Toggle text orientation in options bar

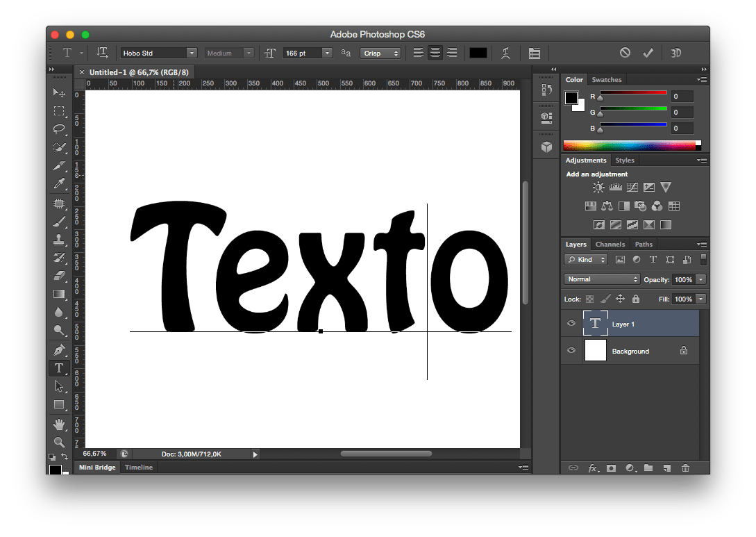(102, 53)
